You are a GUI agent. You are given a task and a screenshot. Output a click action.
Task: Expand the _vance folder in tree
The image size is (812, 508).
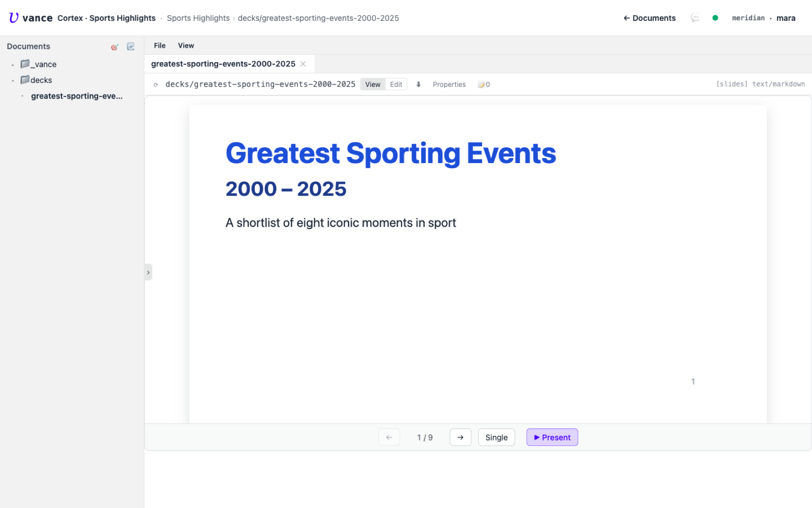coord(13,65)
